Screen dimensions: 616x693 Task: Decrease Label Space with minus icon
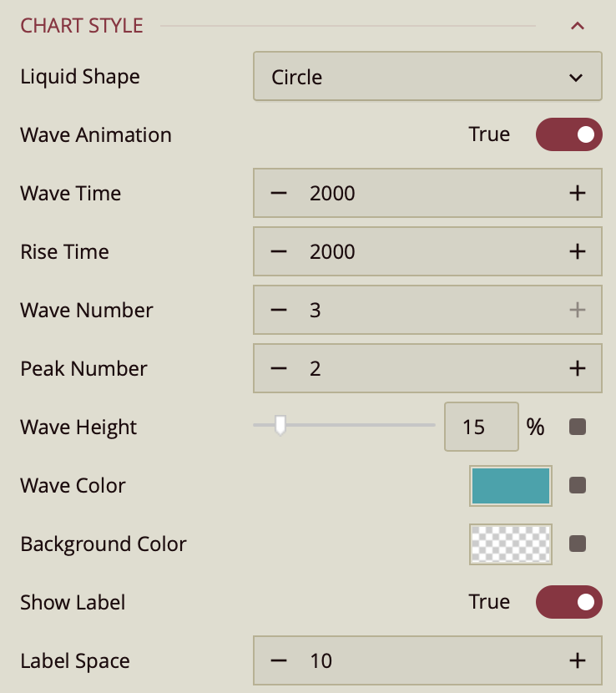[x=279, y=661]
